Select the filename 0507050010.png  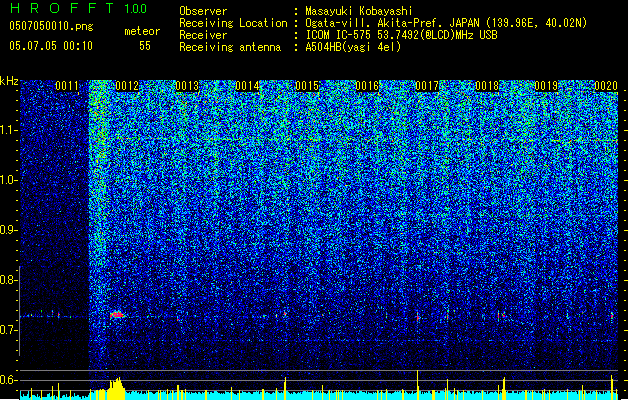(51, 26)
